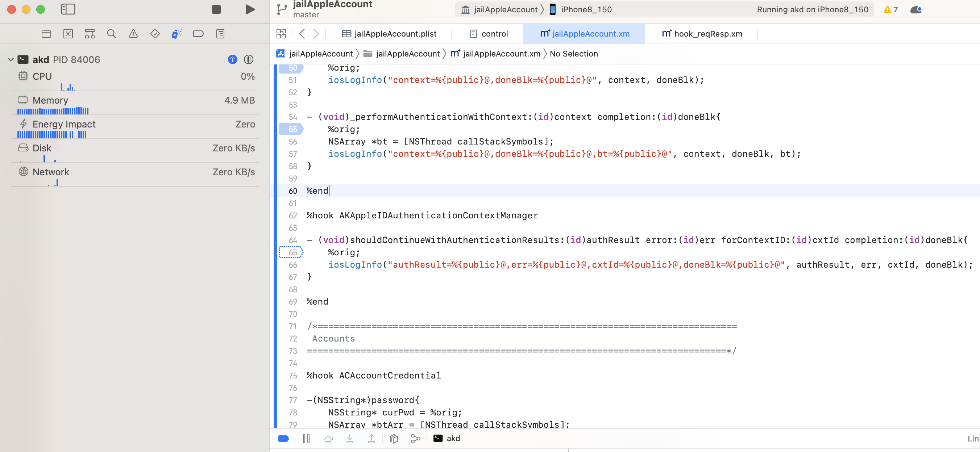Screen dimensions: 980x452
Task: Step out in the debug bar
Action: (x=371, y=439)
